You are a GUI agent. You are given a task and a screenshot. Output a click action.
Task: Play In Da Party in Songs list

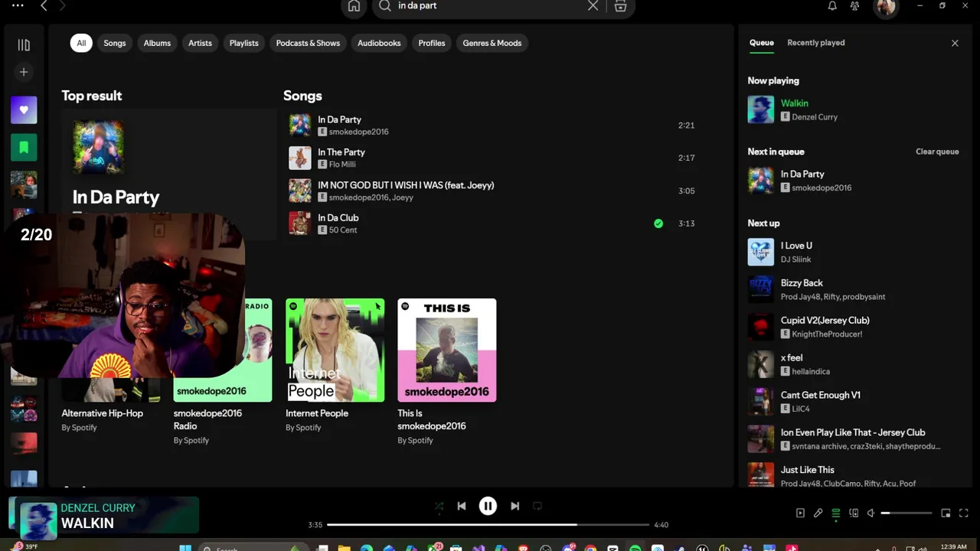pos(492,125)
